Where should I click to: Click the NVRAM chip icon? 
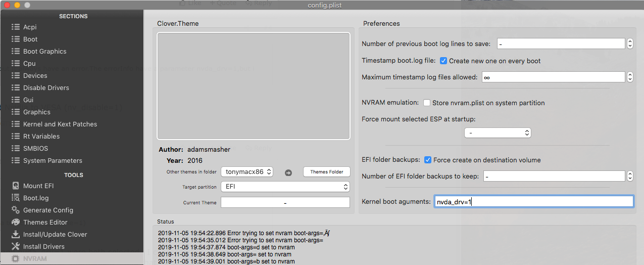(x=15, y=258)
